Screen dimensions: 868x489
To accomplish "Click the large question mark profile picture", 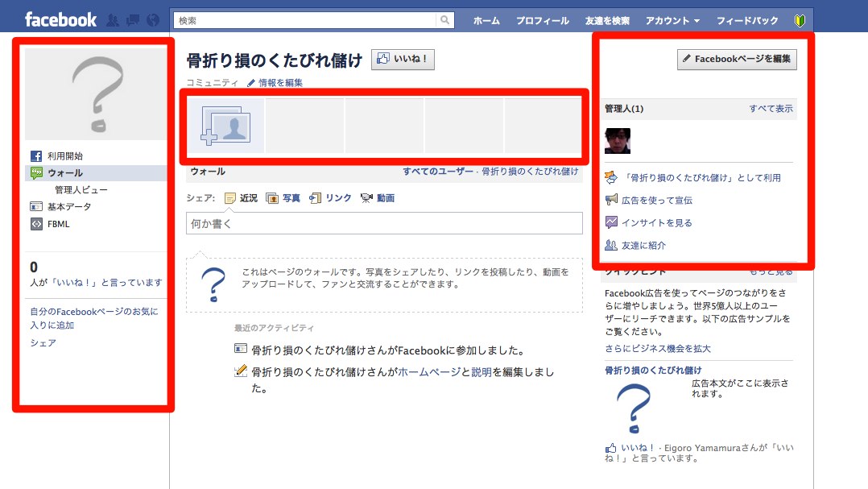I will click(x=96, y=94).
